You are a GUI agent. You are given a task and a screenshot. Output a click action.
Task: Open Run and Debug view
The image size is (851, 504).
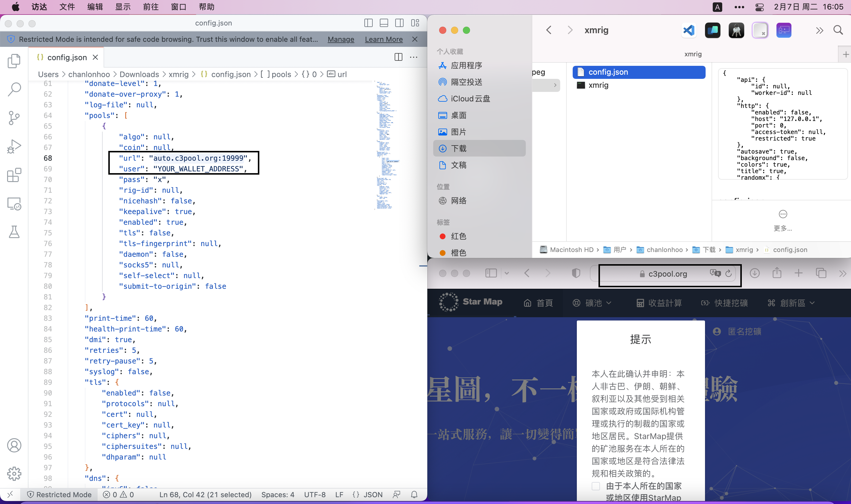coord(14,146)
